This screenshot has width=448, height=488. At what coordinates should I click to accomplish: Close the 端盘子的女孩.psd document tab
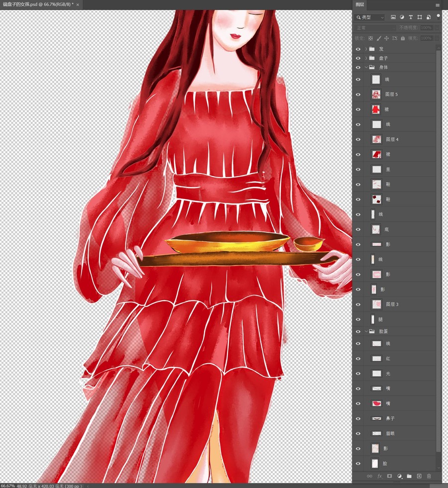[78, 4]
